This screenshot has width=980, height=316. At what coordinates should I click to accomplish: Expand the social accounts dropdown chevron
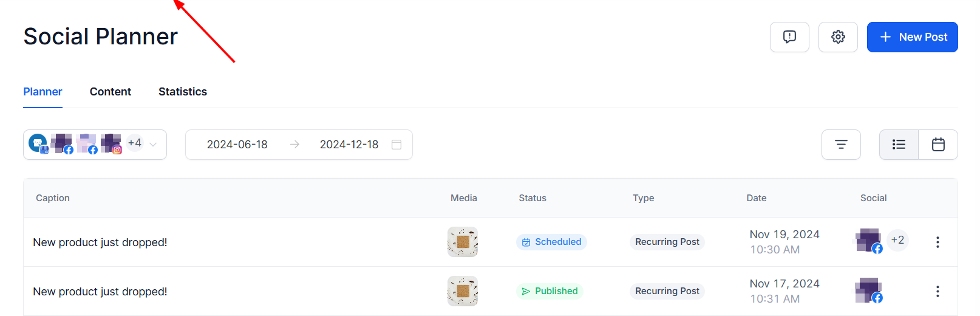point(153,145)
